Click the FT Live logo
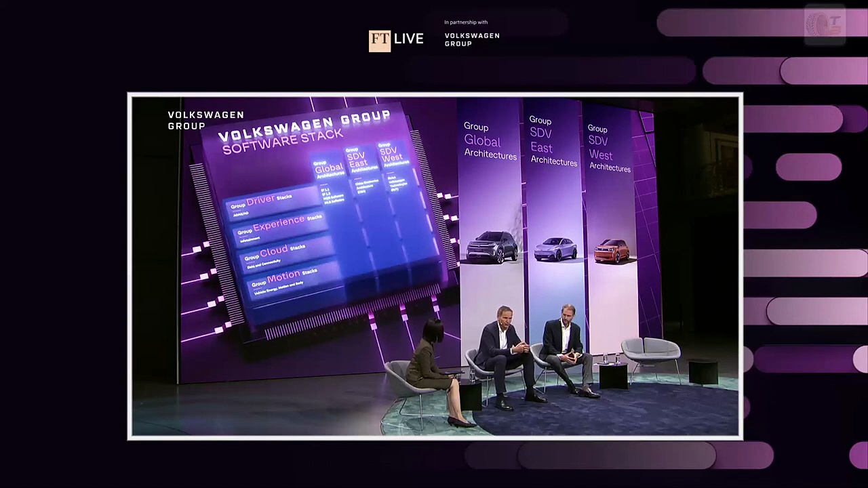This screenshot has width=868, height=488. click(396, 40)
